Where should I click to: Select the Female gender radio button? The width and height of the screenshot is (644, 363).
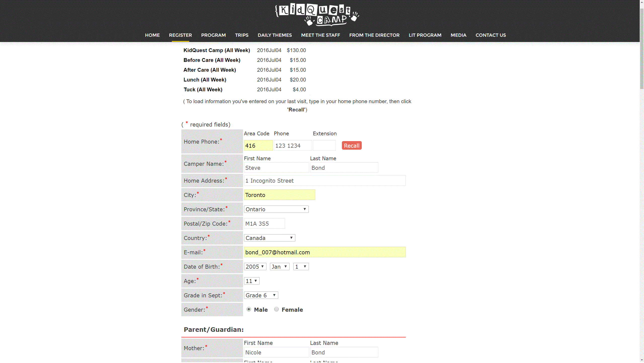(276, 309)
